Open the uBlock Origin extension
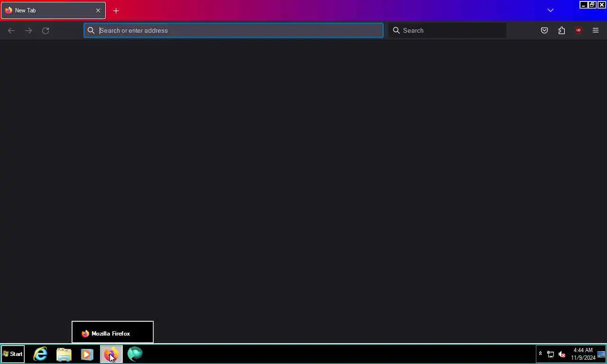607x364 pixels. [579, 30]
